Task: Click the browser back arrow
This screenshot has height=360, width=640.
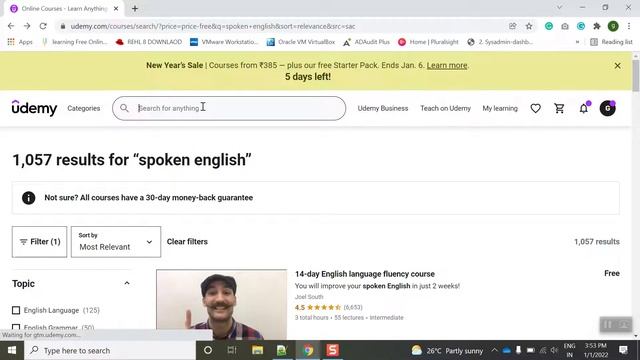Action: point(11,26)
